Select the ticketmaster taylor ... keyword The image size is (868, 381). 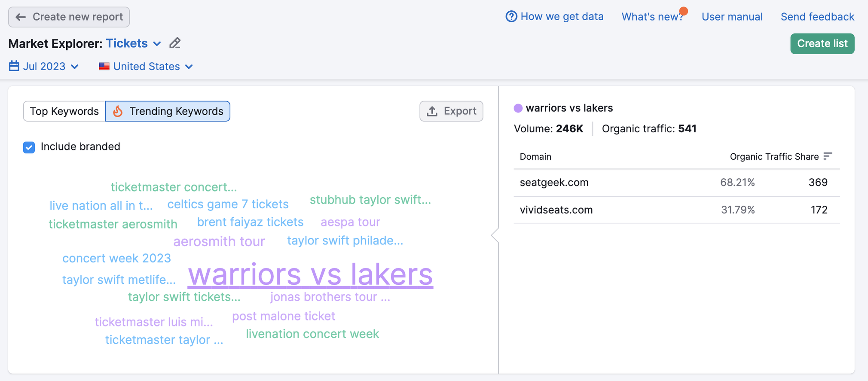[164, 340]
